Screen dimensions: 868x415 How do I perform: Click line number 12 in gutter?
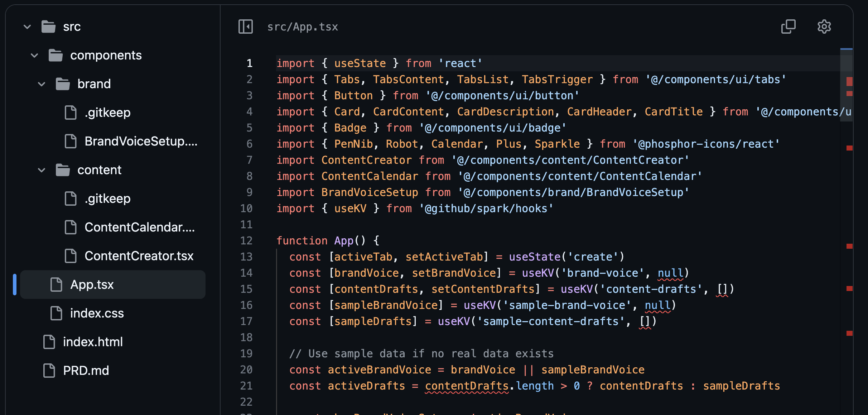point(246,240)
